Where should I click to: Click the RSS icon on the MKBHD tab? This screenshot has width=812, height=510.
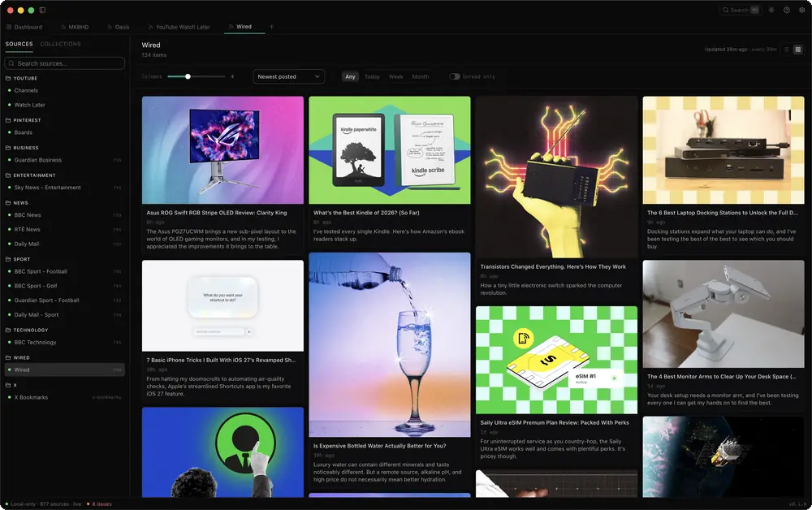point(63,27)
